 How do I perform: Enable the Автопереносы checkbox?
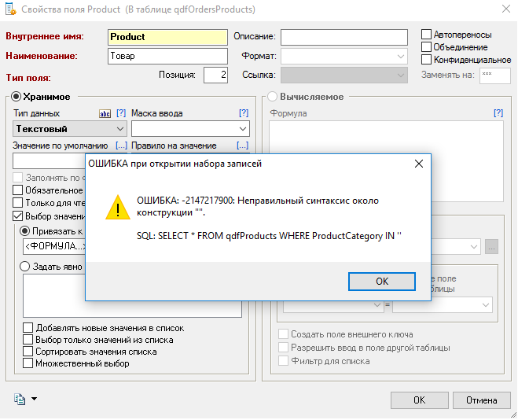click(x=427, y=35)
